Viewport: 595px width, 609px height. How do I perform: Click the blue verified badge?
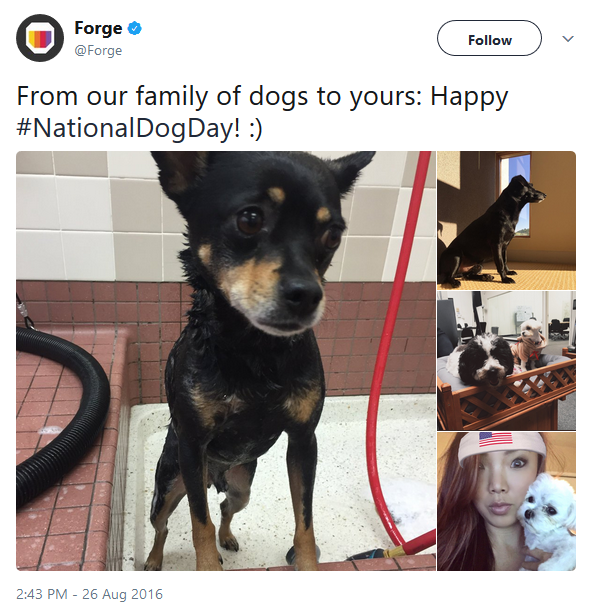(135, 28)
